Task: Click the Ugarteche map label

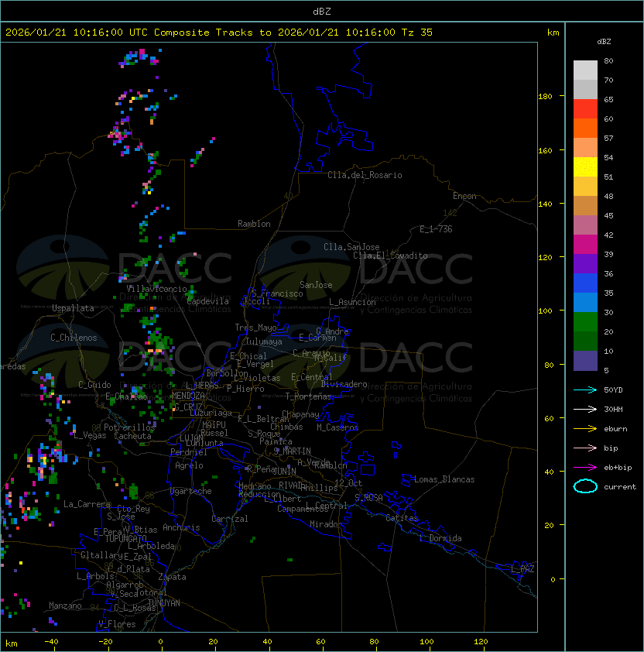Action: point(191,491)
